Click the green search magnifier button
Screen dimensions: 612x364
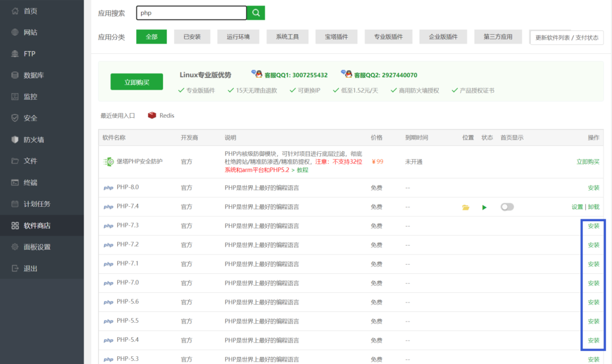pyautogui.click(x=256, y=13)
